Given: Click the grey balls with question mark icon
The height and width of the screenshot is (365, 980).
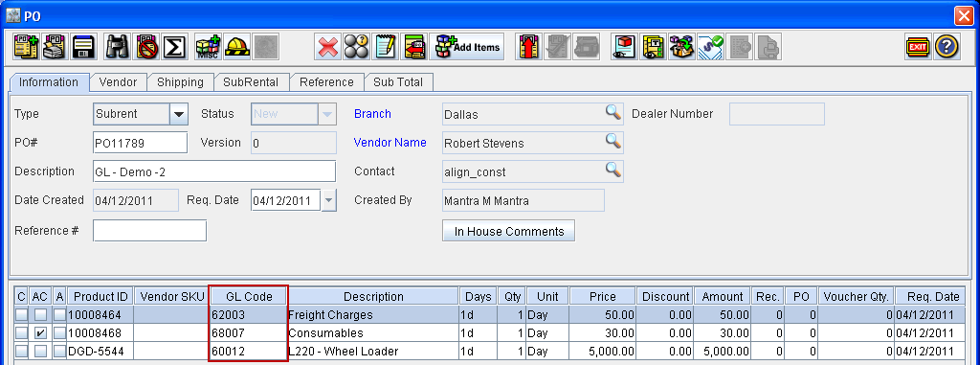Looking at the screenshot, I should pyautogui.click(x=357, y=47).
